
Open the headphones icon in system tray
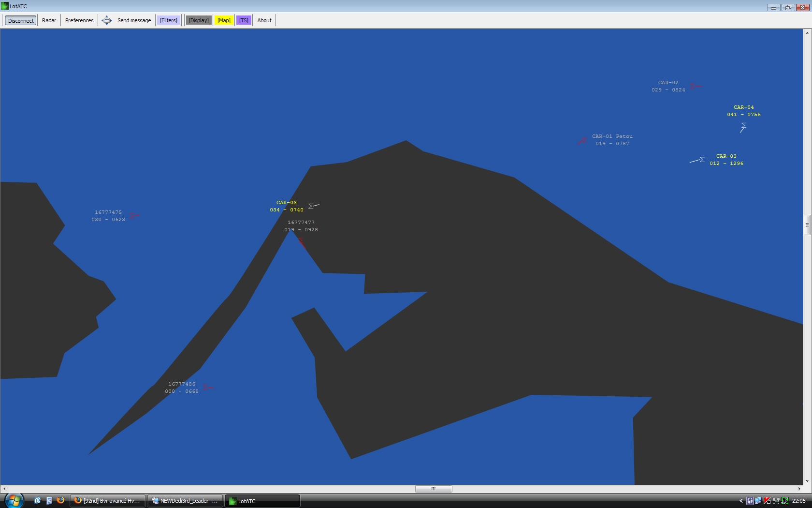(750, 501)
